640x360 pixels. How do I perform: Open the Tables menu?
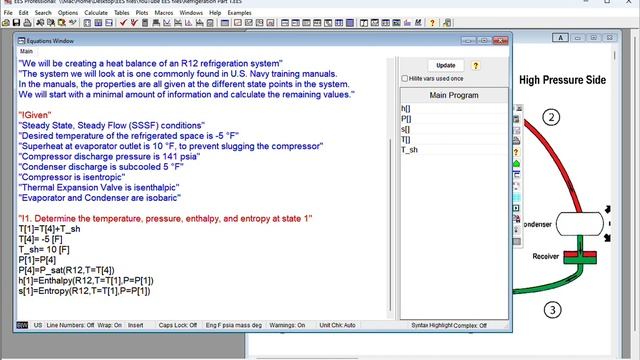click(121, 13)
